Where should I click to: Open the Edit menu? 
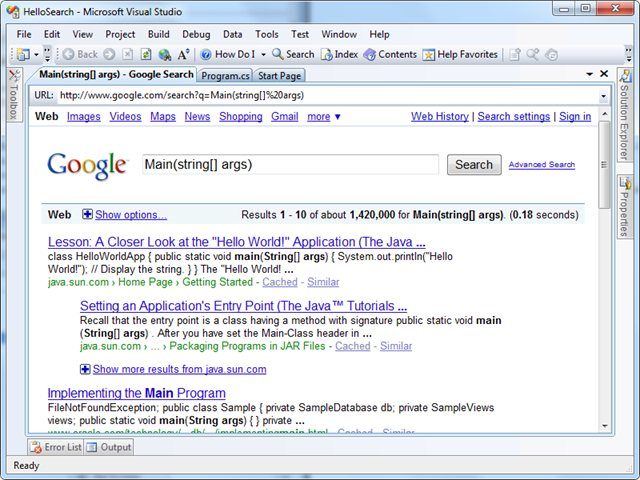(x=52, y=34)
